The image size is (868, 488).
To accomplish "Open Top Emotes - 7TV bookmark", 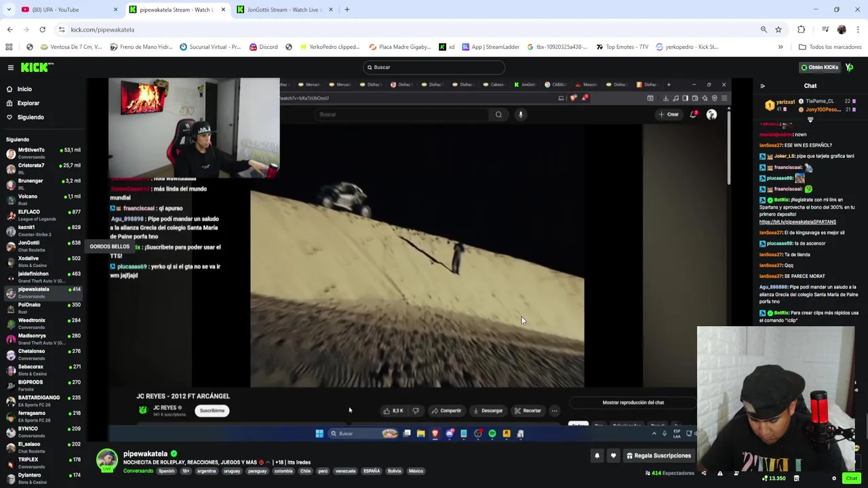I will coord(621,47).
